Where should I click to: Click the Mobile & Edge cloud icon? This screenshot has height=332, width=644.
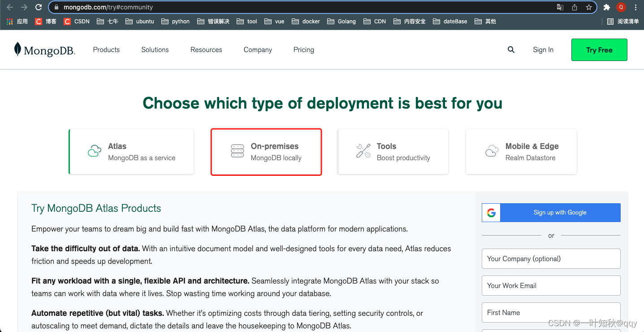pyautogui.click(x=492, y=151)
